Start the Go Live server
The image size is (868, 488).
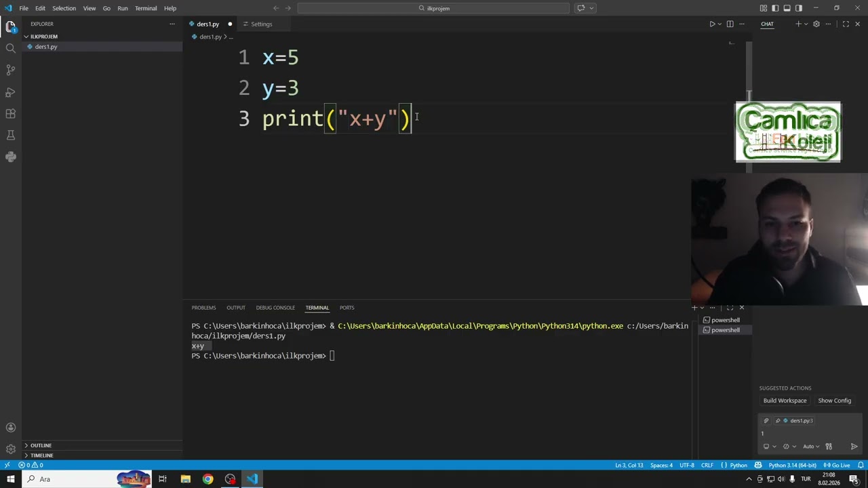point(837,466)
